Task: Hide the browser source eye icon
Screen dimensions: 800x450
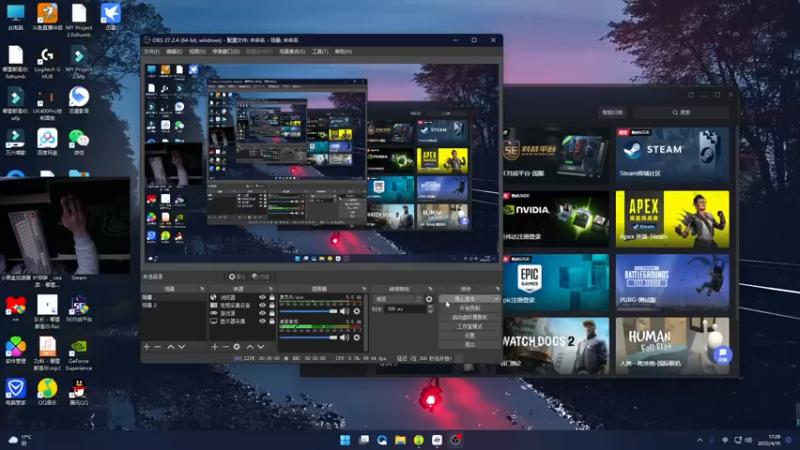Action: pyautogui.click(x=263, y=297)
